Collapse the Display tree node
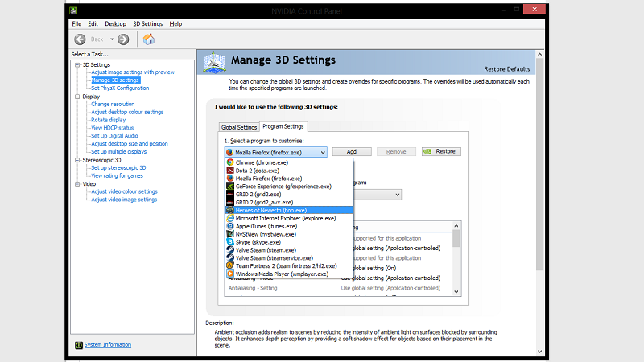Screen dimensions: 644x362 pos(77,97)
